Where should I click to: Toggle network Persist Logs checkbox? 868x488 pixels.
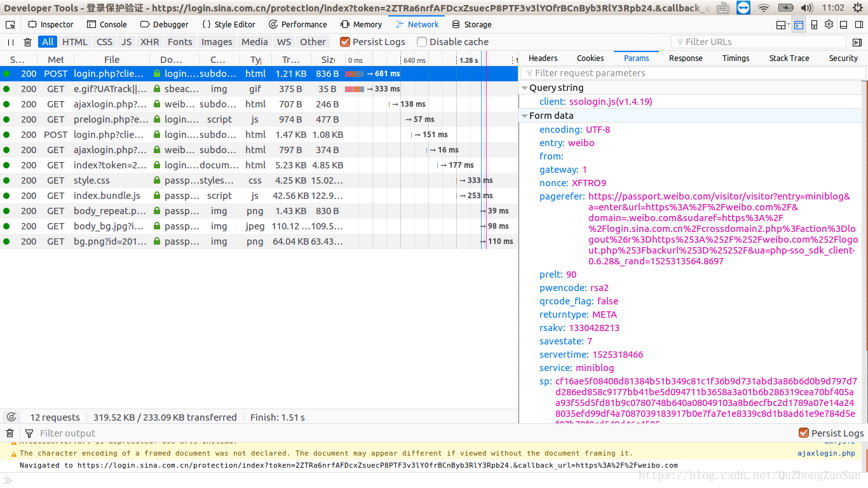tap(345, 42)
